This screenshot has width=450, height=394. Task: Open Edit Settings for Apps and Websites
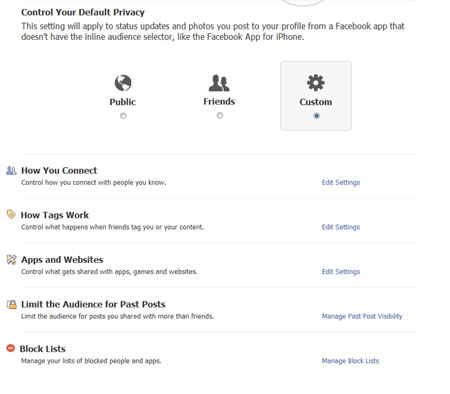[x=341, y=272]
